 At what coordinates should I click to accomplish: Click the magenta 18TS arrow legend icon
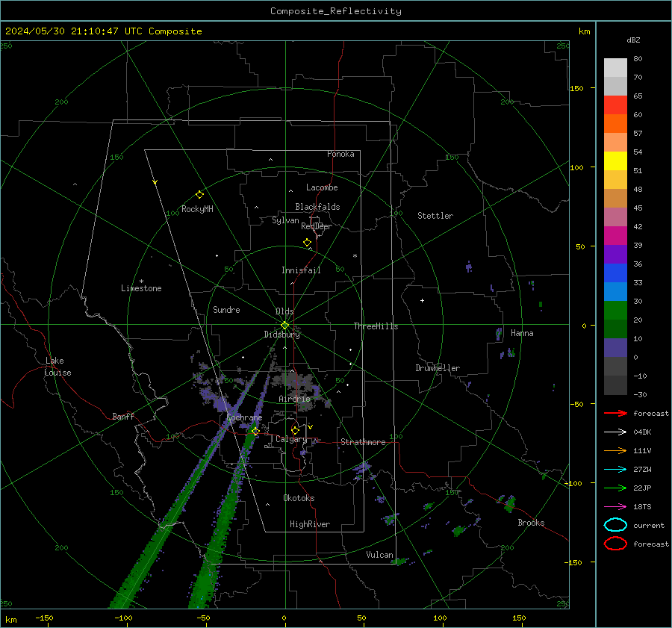point(615,507)
